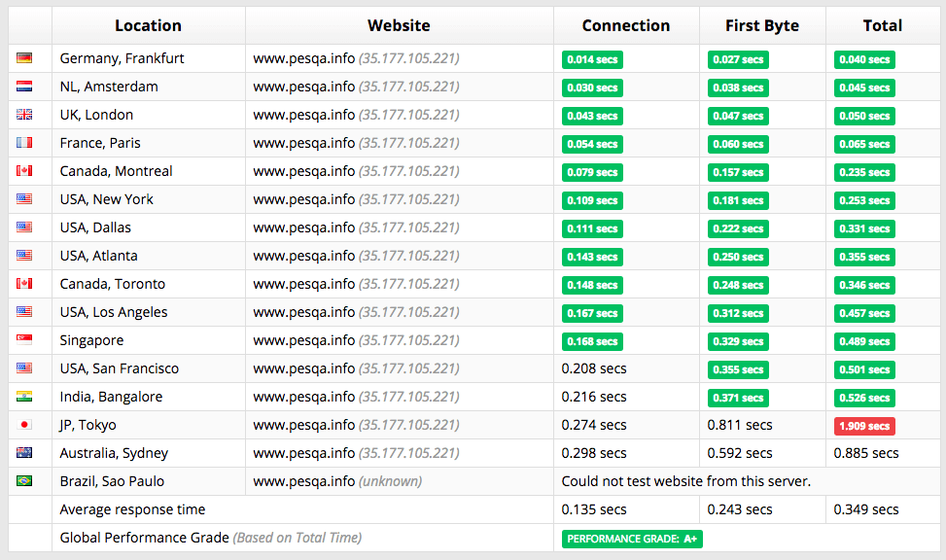The image size is (946, 560).
Task: Click the 0.027 secs first byte badge
Action: (738, 59)
